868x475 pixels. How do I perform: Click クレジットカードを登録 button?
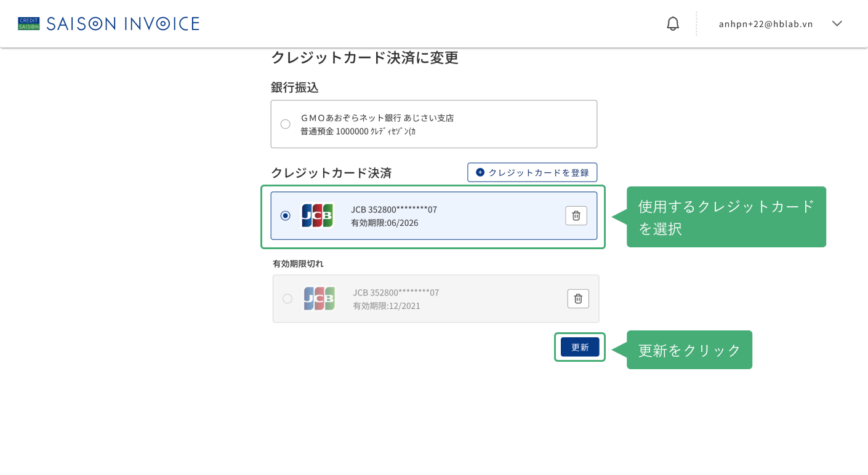pyautogui.click(x=532, y=172)
